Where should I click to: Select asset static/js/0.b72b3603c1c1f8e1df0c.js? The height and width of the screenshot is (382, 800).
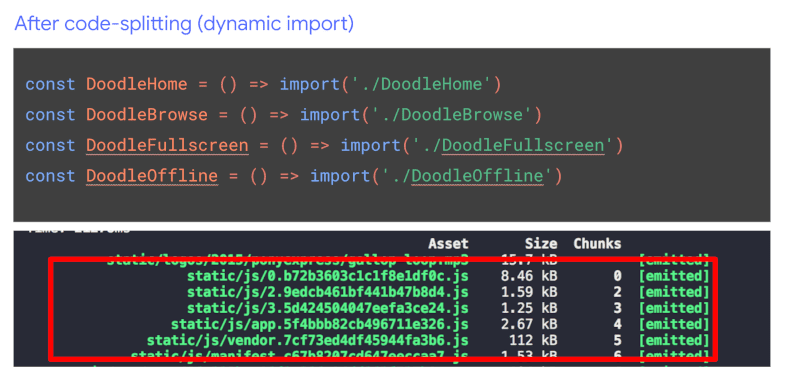point(328,276)
